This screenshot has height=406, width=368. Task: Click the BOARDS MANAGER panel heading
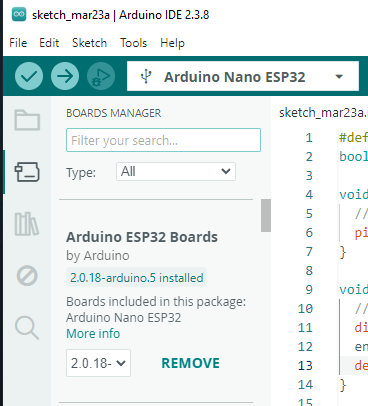(113, 113)
